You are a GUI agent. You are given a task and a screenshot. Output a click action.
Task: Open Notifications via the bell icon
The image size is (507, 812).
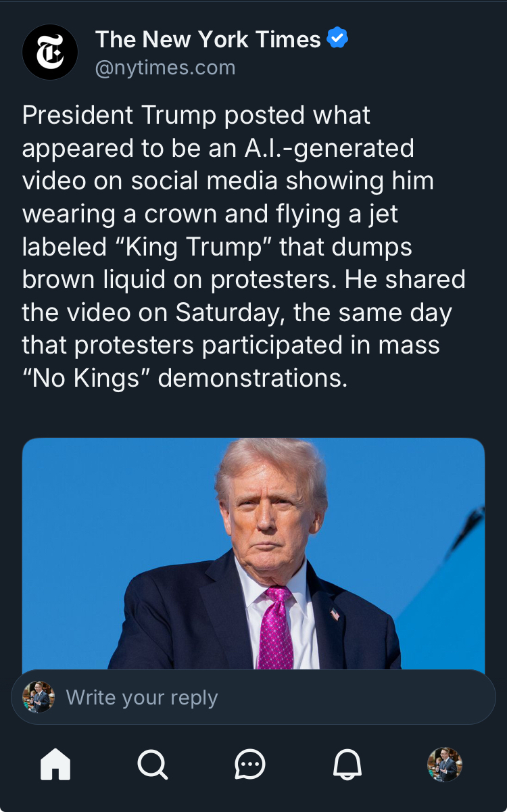347,765
